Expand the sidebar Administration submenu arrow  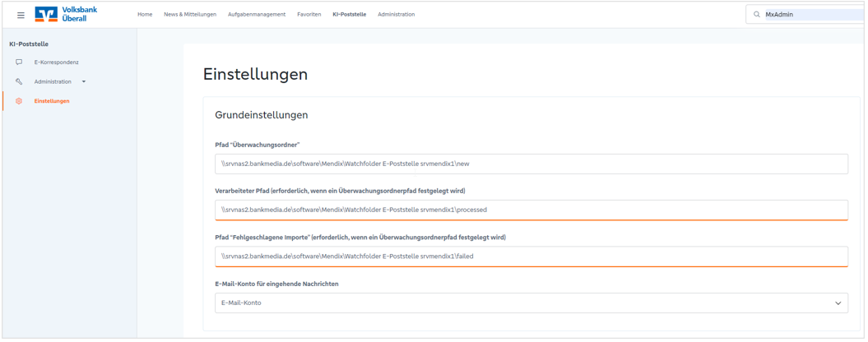pos(84,82)
